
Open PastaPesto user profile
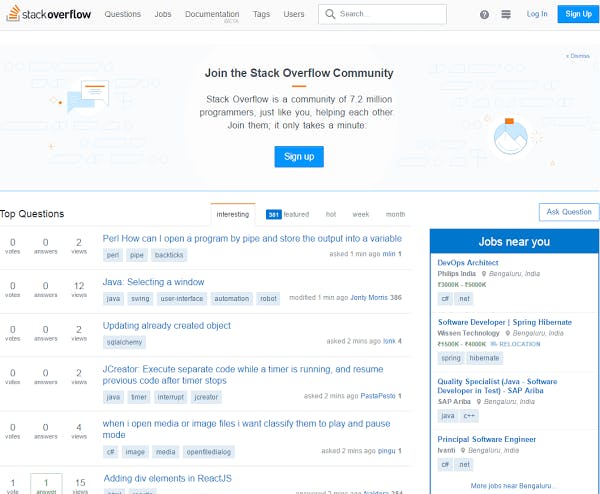[x=378, y=396]
